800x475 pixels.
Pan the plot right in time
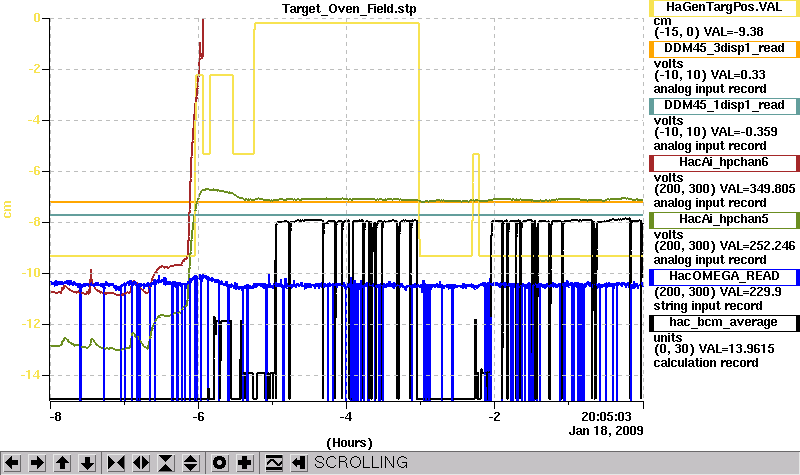pyautogui.click(x=37, y=463)
